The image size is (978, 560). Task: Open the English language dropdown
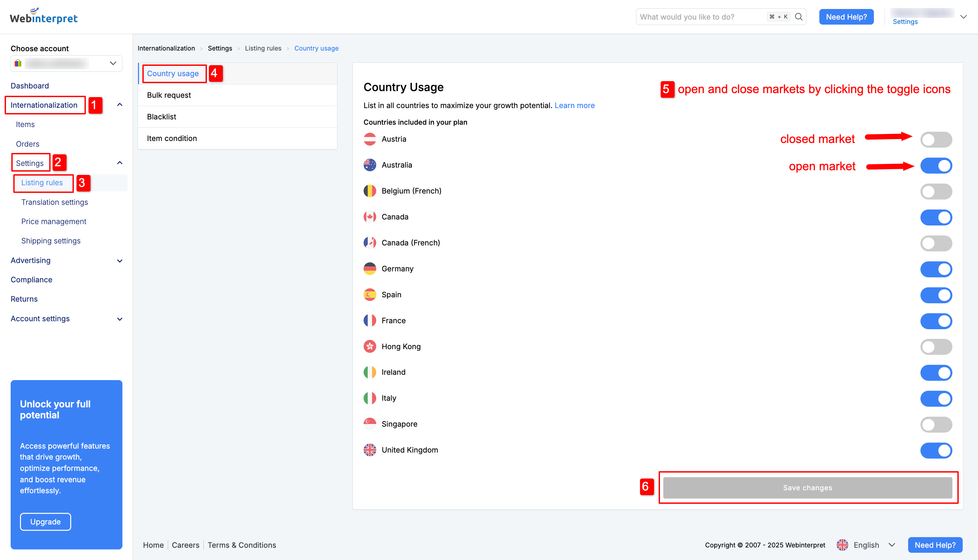867,545
